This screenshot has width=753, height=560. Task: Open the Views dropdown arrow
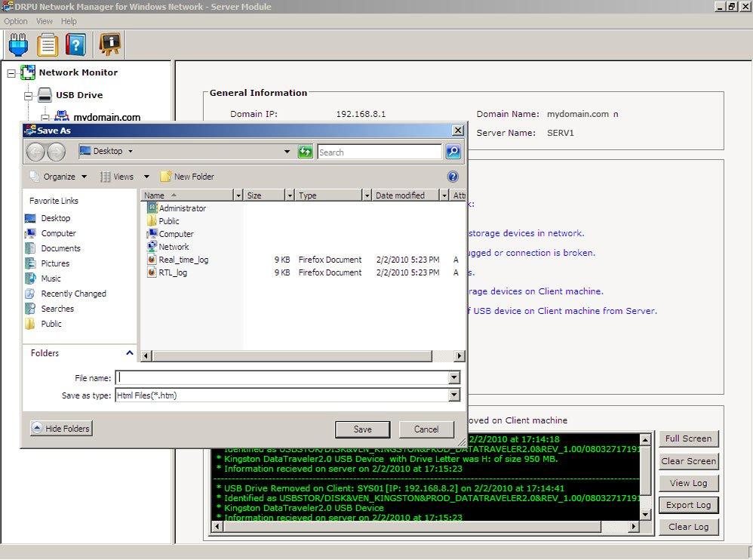146,177
